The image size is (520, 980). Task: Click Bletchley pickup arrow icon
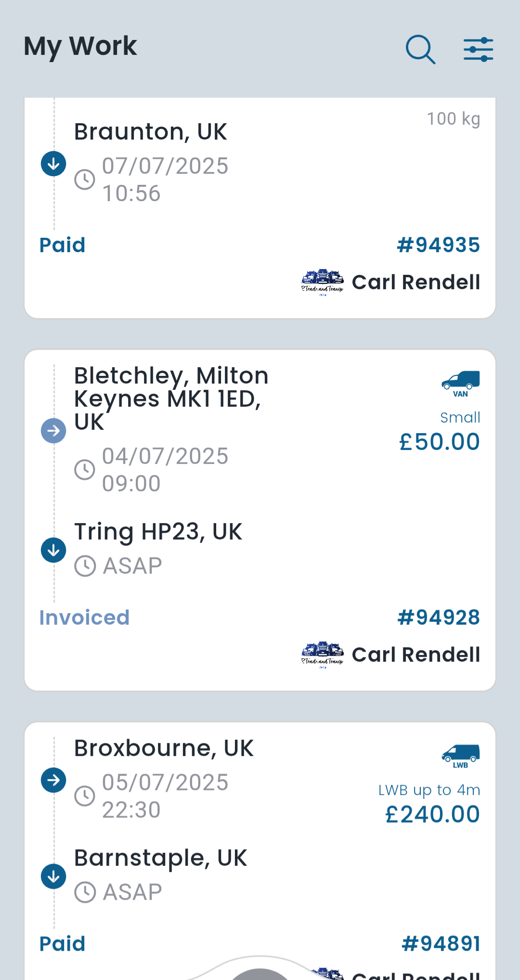[53, 430]
